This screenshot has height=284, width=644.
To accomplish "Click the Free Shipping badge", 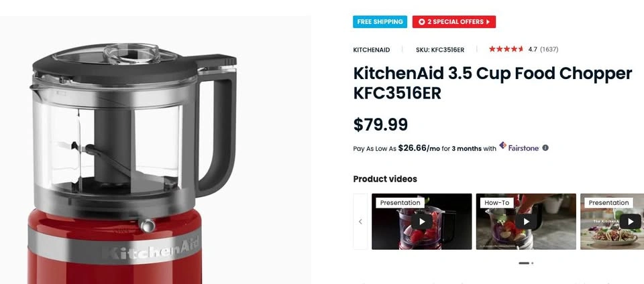I will point(380,21).
